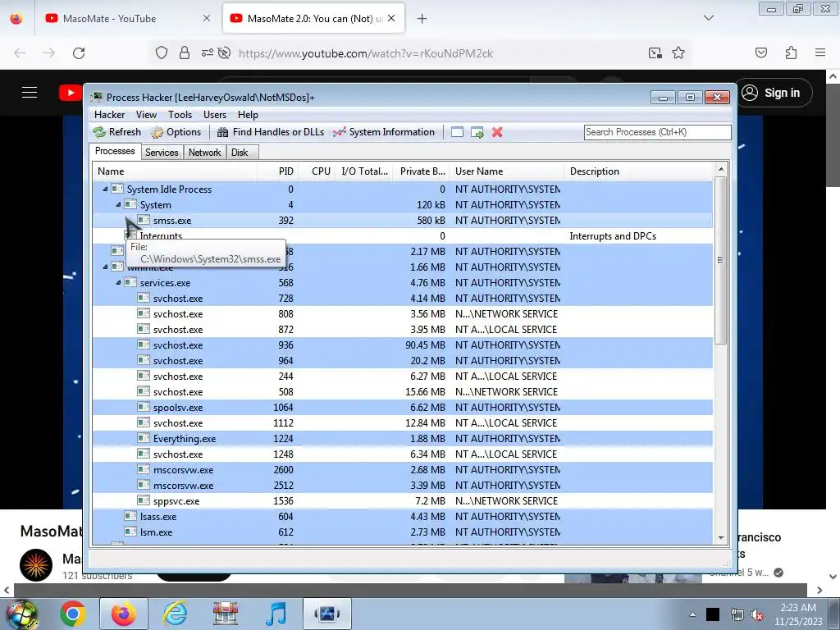Click the 90.45 MB private bytes value
Screen dimensions: 840x630
click(x=426, y=345)
